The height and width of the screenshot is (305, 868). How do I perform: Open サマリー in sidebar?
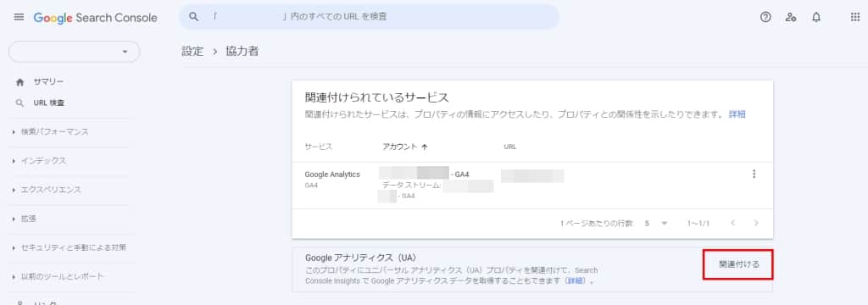pyautogui.click(x=48, y=82)
